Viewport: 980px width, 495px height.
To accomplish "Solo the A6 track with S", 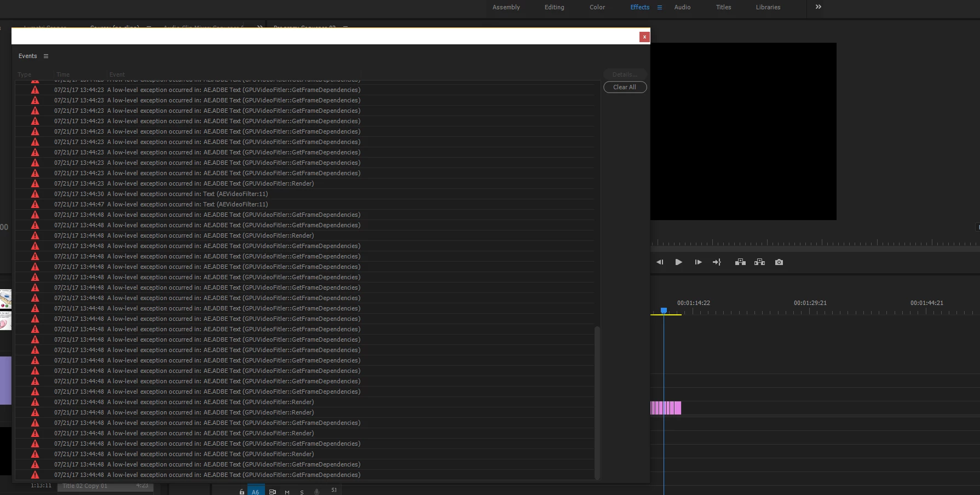I will 302,492.
